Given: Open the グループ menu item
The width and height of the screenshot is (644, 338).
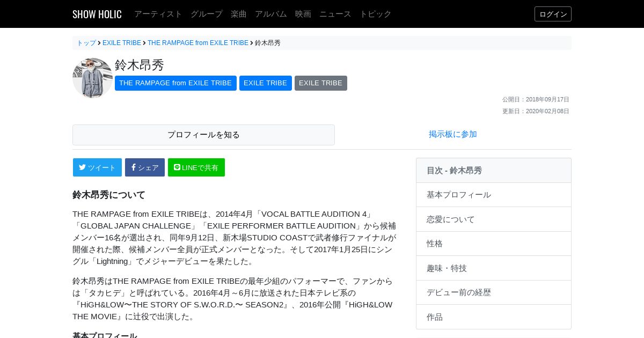Looking at the screenshot, I should coord(207,14).
